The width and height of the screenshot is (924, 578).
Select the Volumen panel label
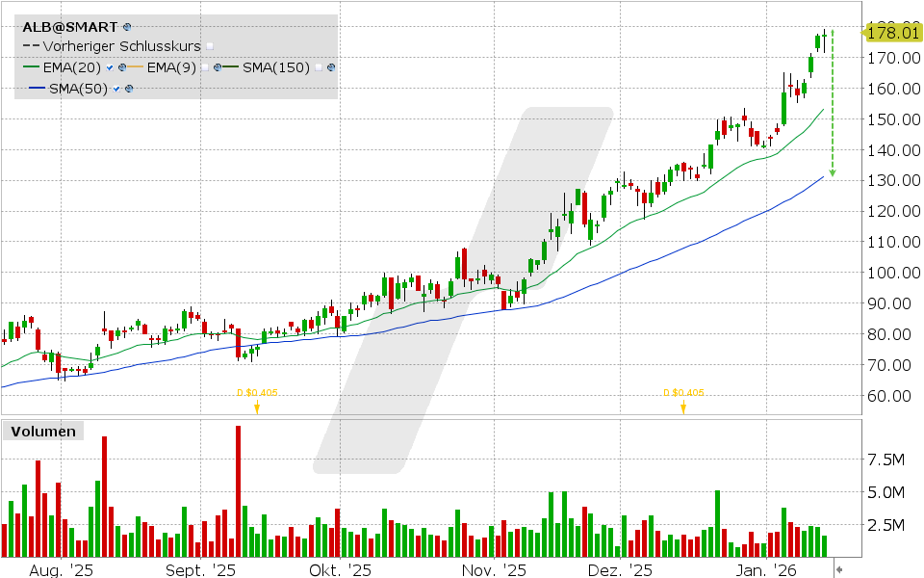pos(43,432)
